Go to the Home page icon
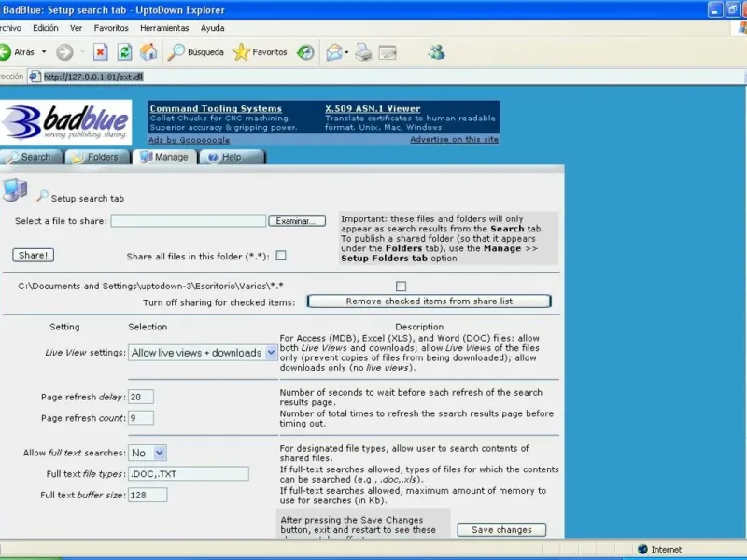747x560 pixels. click(148, 52)
